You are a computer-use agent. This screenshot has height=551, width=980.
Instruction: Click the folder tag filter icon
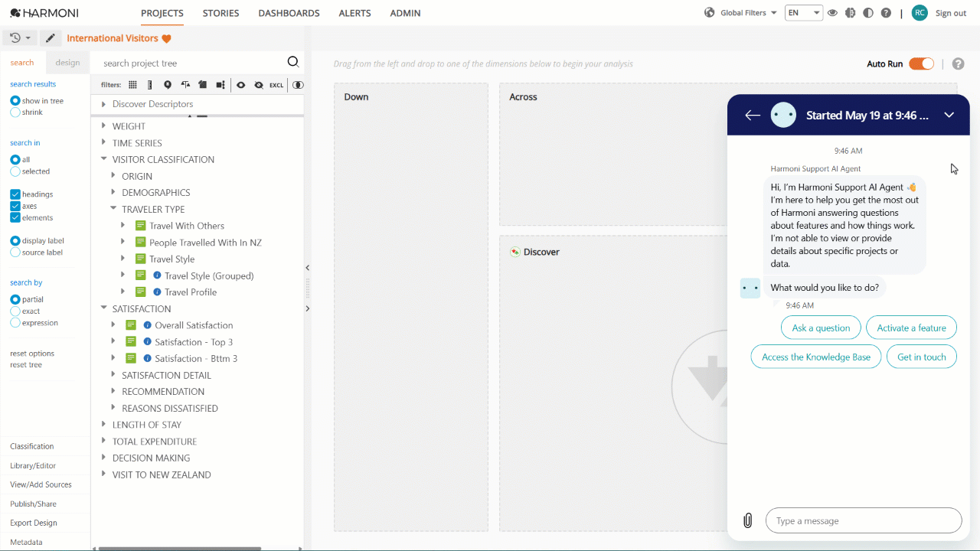click(203, 85)
